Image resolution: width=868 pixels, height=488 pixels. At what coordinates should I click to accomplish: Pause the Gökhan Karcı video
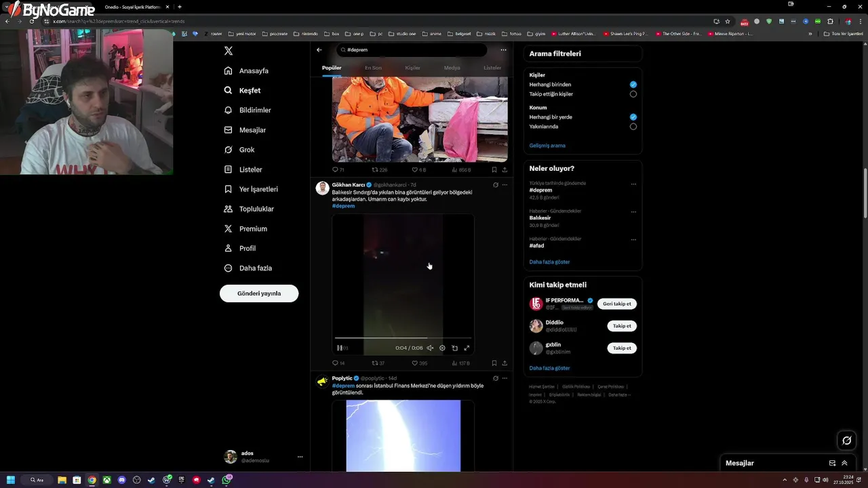(340, 348)
